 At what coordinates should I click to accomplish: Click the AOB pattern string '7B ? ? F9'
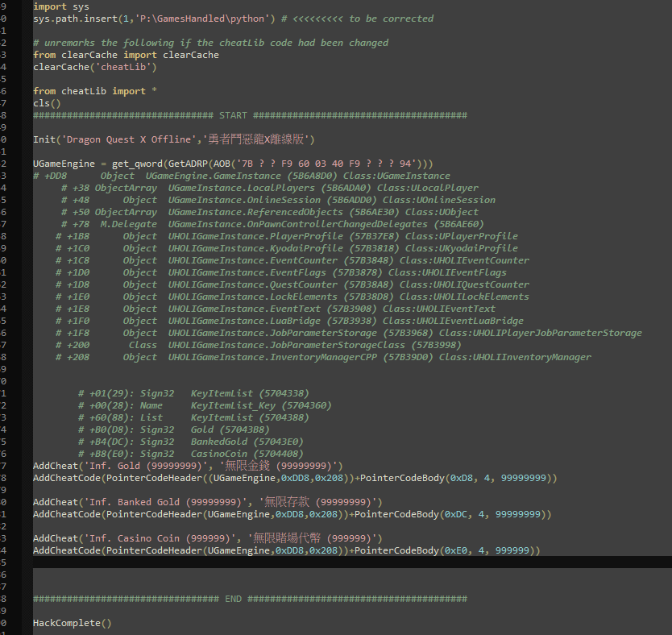(326, 164)
